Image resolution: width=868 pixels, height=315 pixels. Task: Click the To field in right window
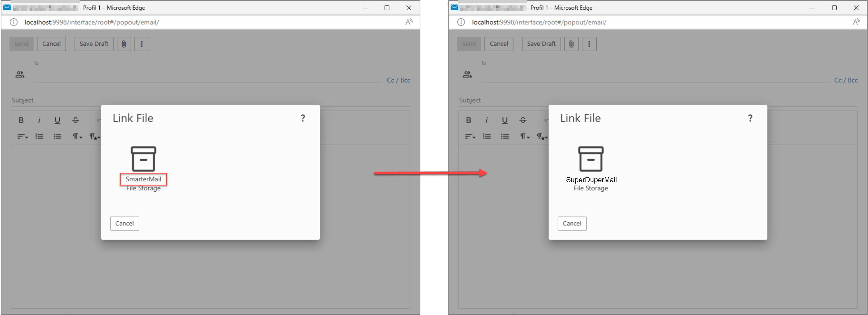coord(655,75)
